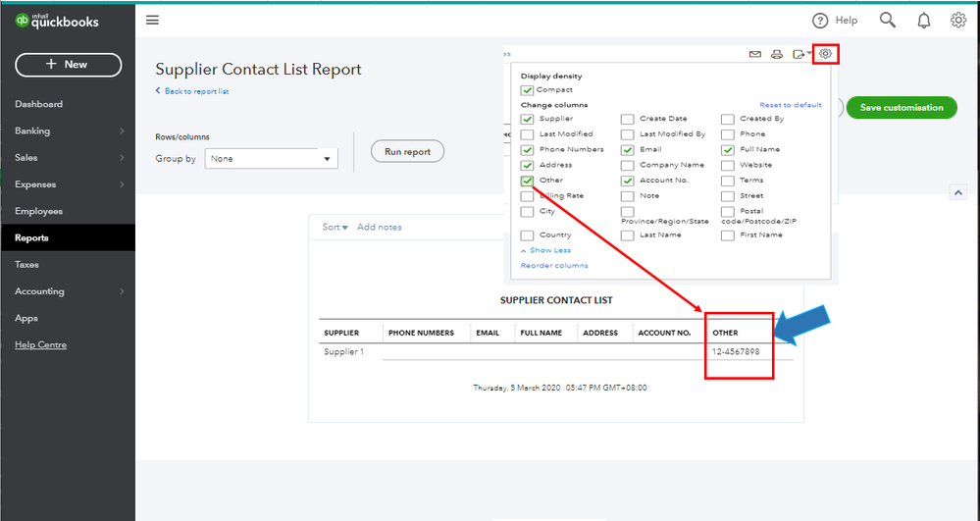Open the Help icon in header
The width and height of the screenshot is (980, 521).
click(819, 21)
